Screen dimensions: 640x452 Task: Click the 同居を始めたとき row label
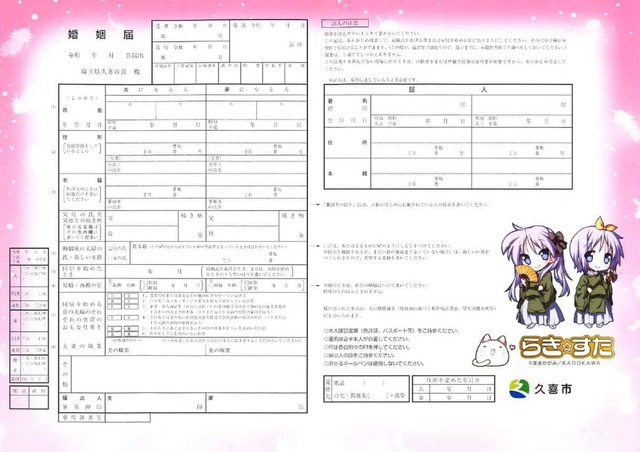[x=82, y=272]
